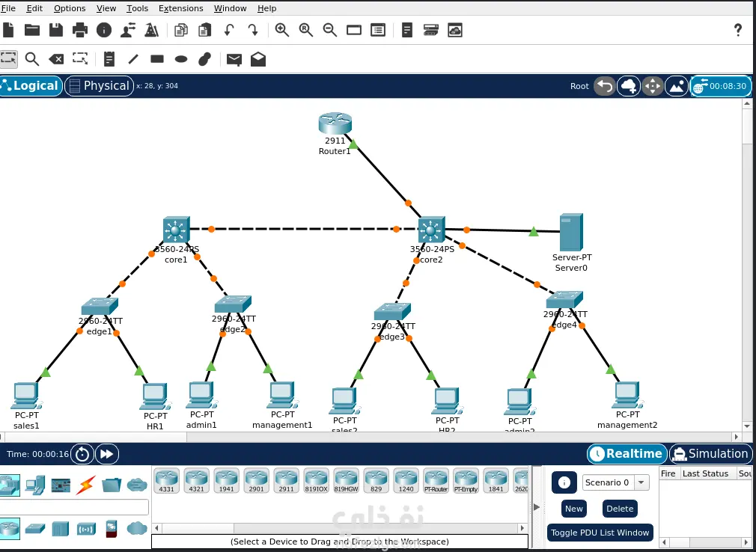Choose the Delete tool in toolbar
The image size is (756, 552).
tap(56, 59)
